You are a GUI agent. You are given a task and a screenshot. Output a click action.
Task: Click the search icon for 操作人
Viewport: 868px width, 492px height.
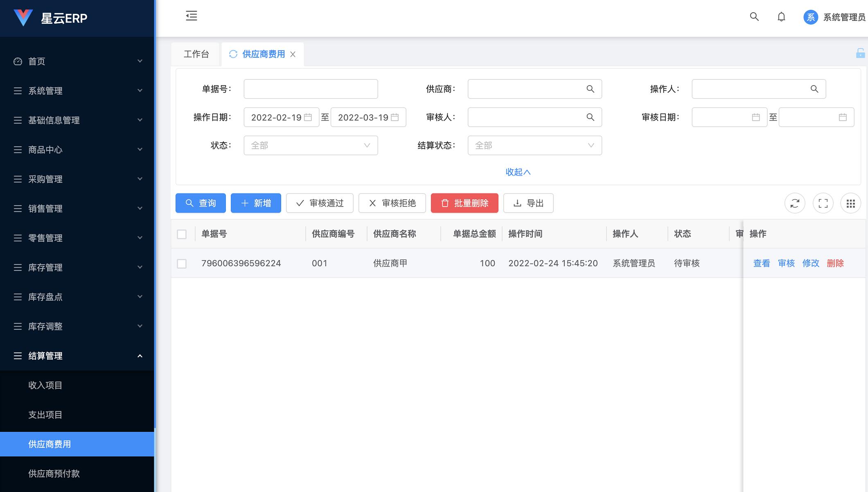tap(814, 89)
